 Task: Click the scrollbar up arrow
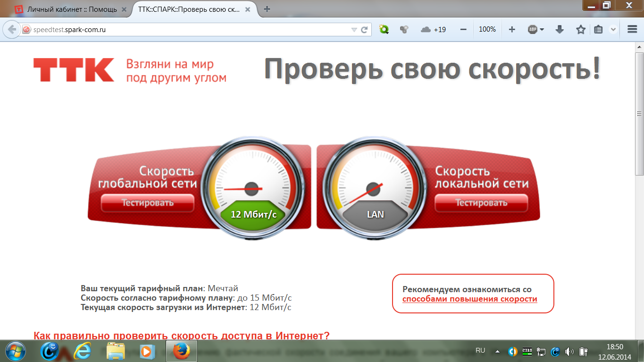point(639,47)
